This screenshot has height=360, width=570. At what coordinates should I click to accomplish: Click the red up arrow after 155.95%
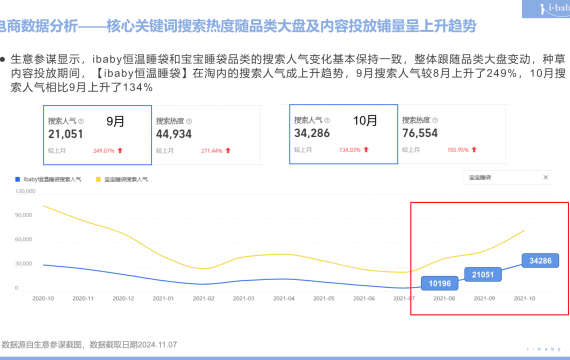[x=474, y=149]
